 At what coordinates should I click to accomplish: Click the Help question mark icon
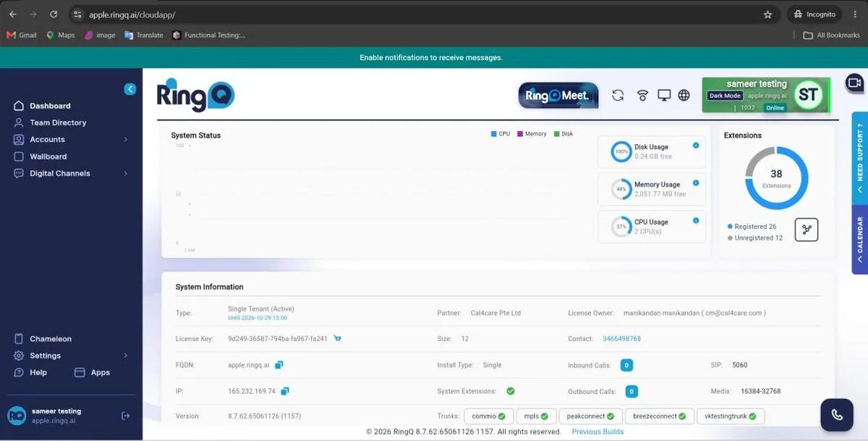click(x=19, y=372)
